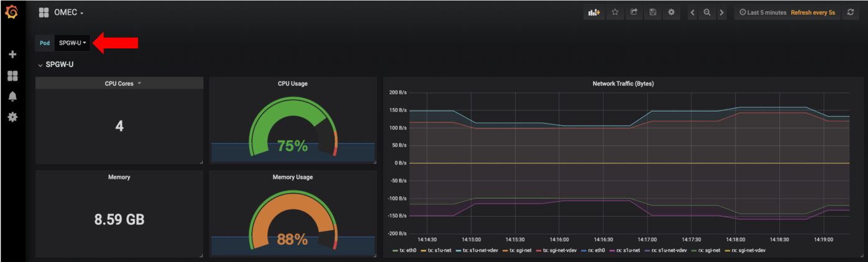Click the 200 B/s y-axis label
Screen dimensions: 868x262
tap(398, 93)
